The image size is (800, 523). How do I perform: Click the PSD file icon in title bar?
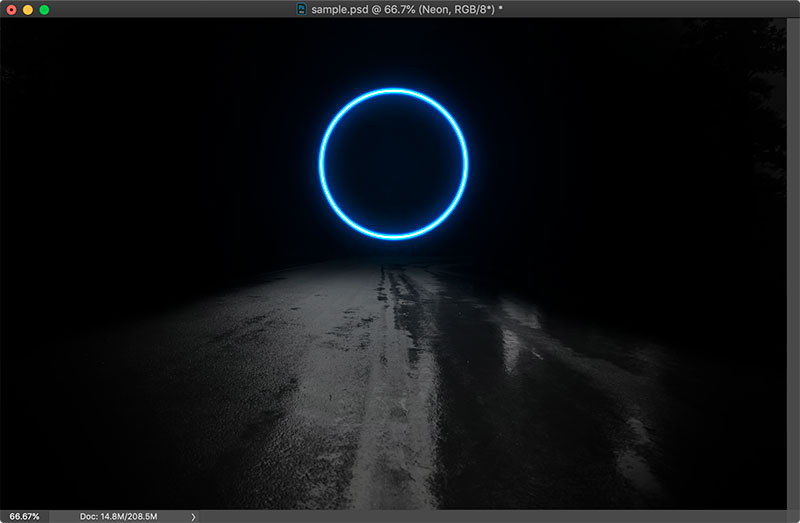(x=301, y=9)
